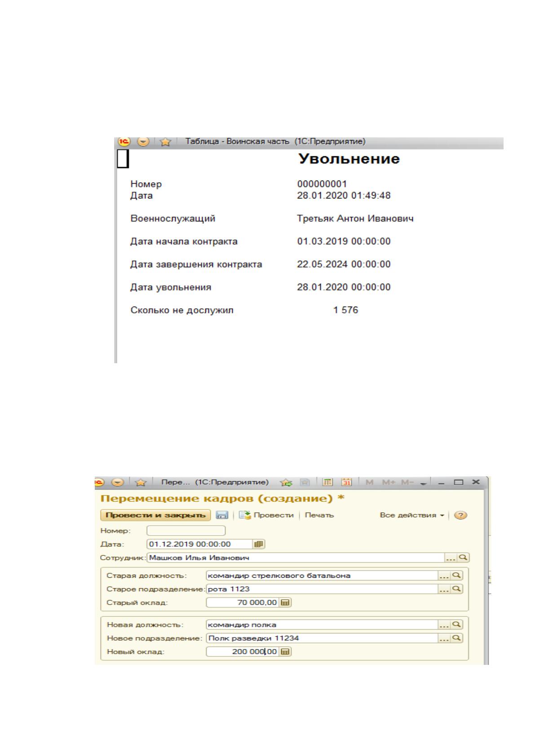Open calculator for Старый оклад field
535x756 pixels.
(x=285, y=602)
